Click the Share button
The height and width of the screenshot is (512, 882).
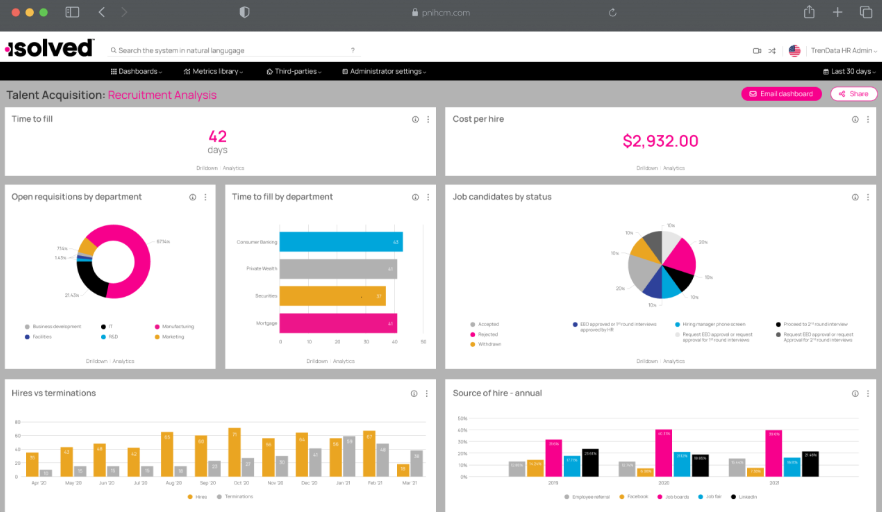click(x=853, y=94)
